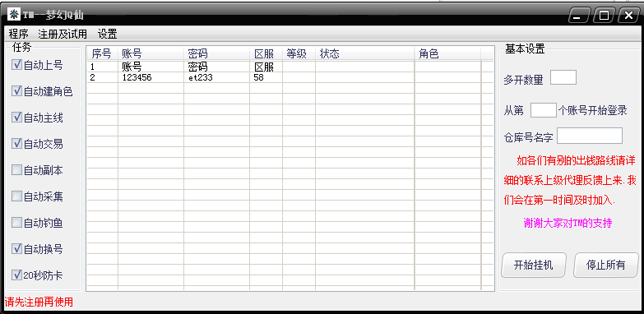The height and width of the screenshot is (314, 644).
Task: Uncheck the 自动上号 checkbox
Action: click(x=16, y=65)
